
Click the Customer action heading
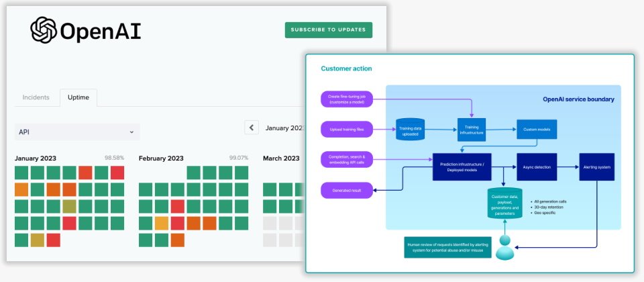click(346, 68)
